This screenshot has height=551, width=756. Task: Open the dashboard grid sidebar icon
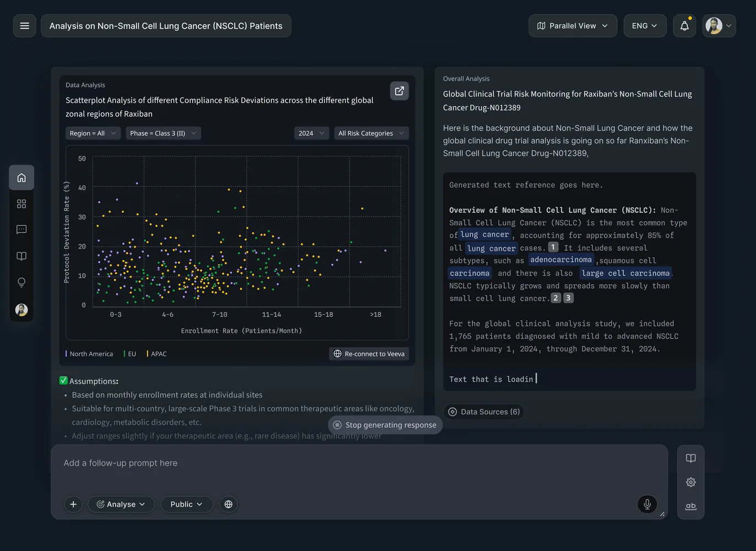(x=21, y=204)
